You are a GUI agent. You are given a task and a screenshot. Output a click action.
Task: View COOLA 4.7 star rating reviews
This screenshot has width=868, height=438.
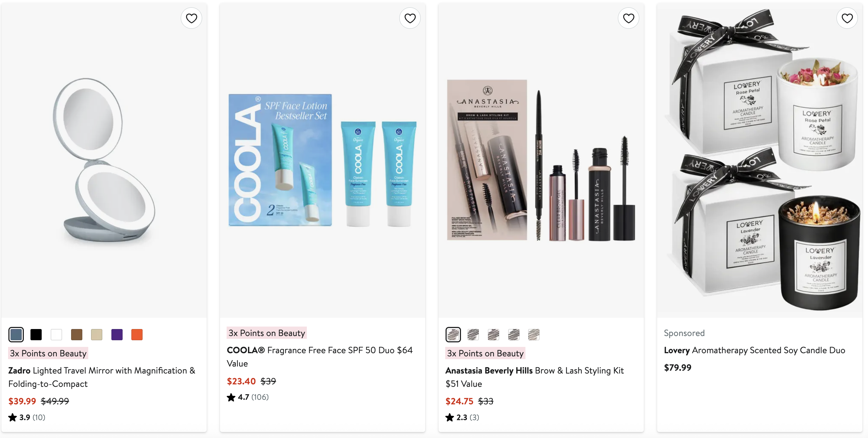[248, 397]
